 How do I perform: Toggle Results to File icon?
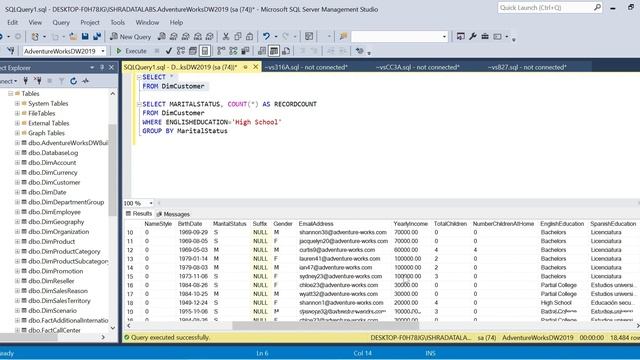click(286, 51)
